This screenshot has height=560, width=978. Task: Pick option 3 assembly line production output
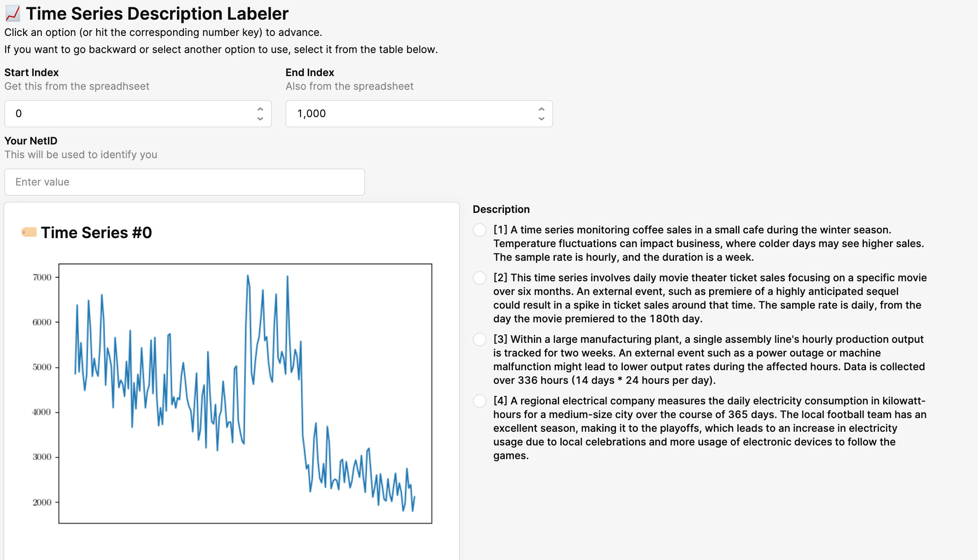pos(480,339)
